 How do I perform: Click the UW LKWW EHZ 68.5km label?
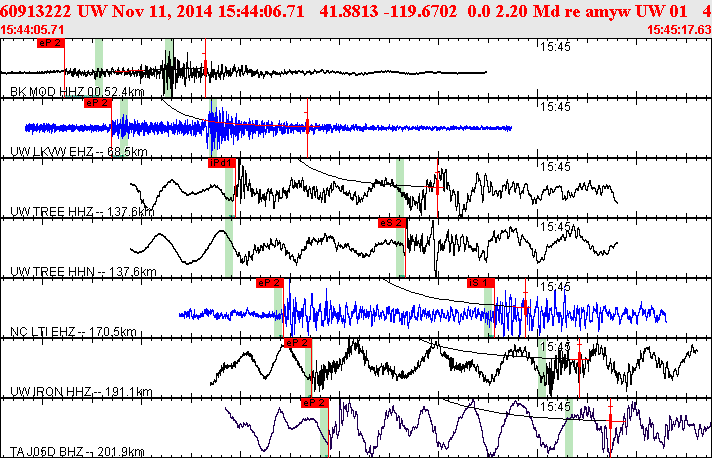point(79,152)
